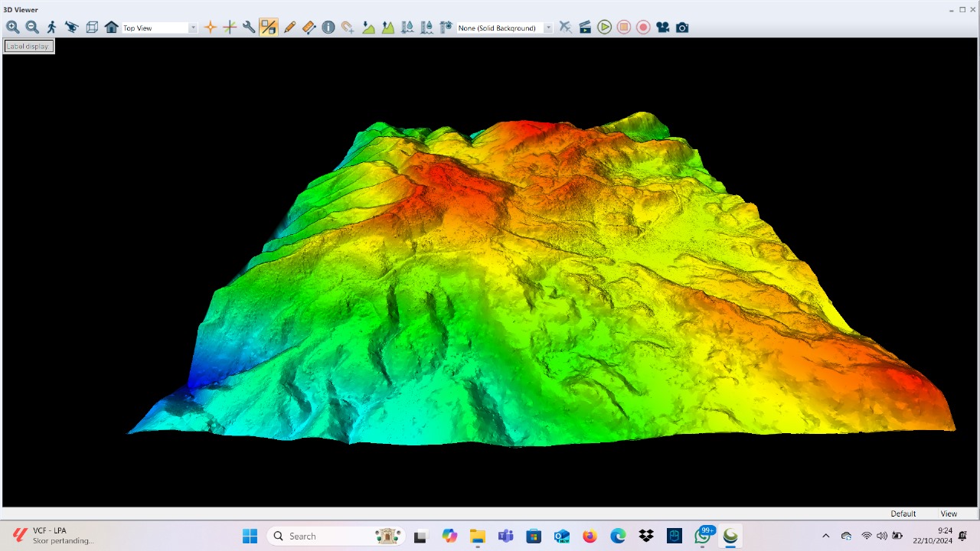
Task: Click the taskbar Search box
Action: pyautogui.click(x=335, y=536)
